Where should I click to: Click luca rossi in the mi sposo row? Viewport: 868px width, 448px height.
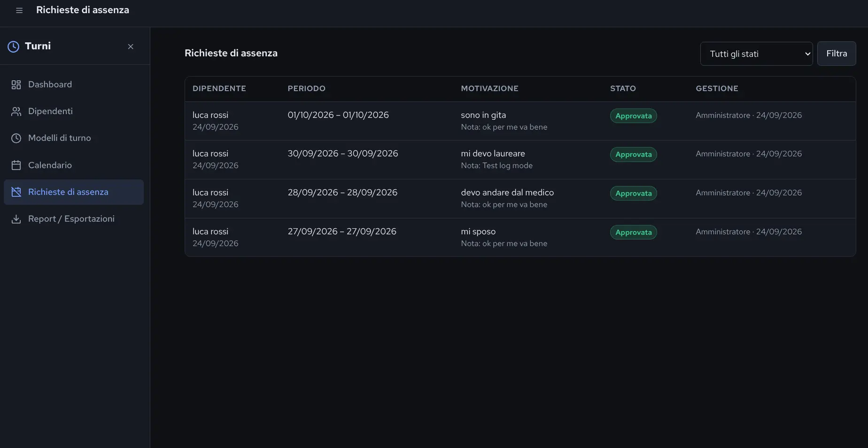pyautogui.click(x=210, y=232)
